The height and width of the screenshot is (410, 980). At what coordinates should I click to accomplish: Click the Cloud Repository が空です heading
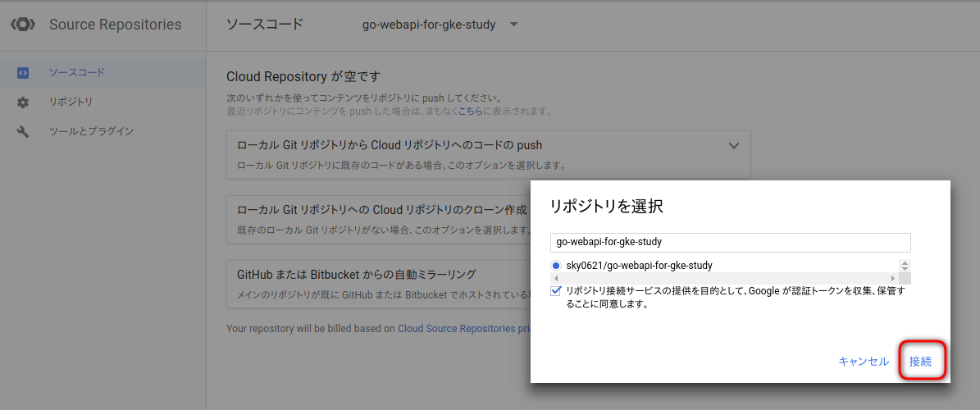(303, 76)
